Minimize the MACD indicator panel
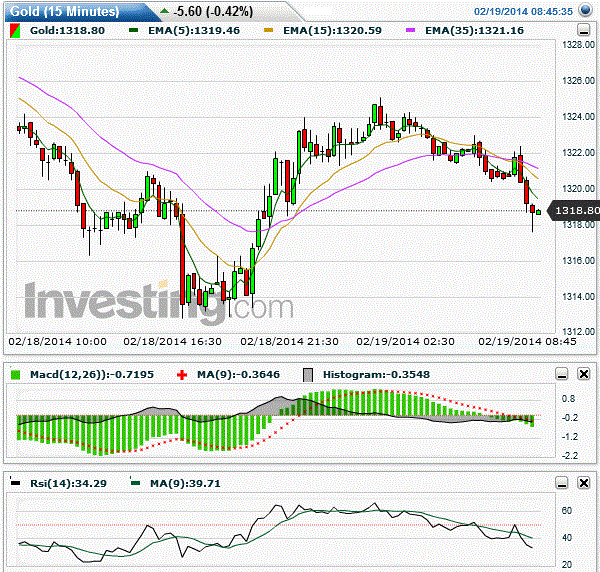The image size is (600, 572). point(562,374)
